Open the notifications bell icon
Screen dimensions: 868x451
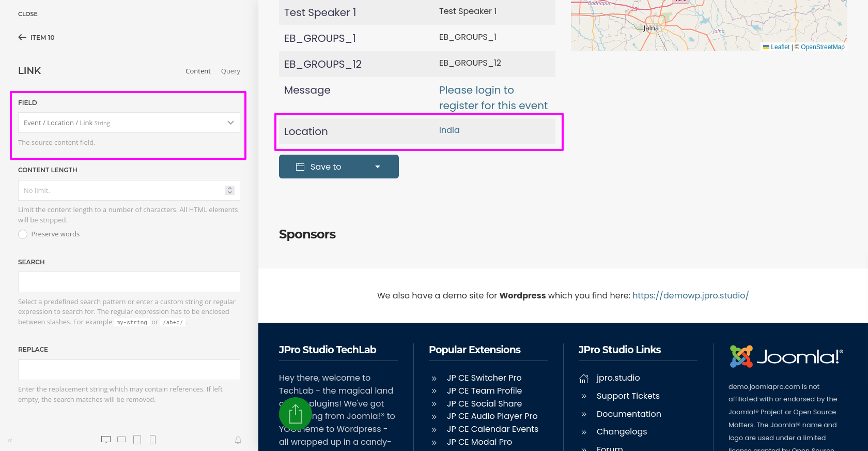238,440
